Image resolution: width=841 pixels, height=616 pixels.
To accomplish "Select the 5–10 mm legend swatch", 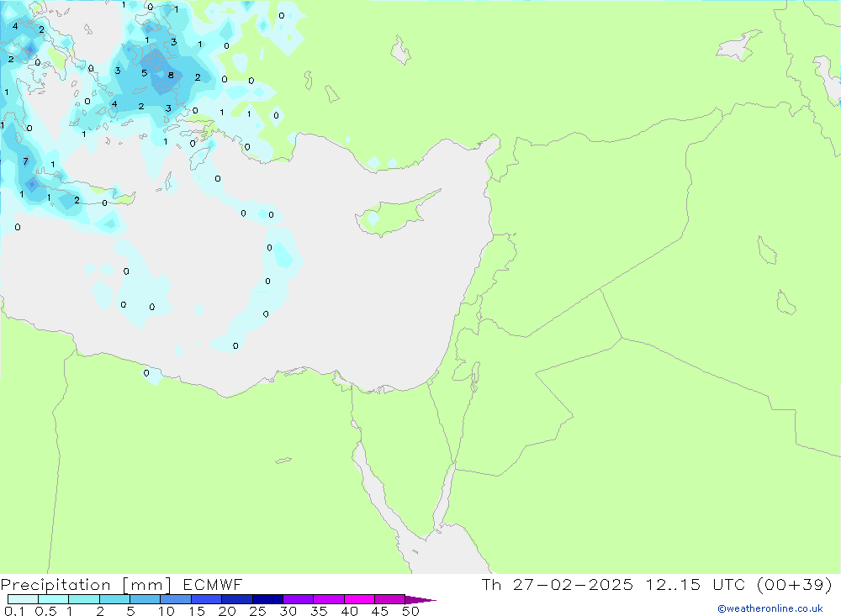I will point(145,599).
